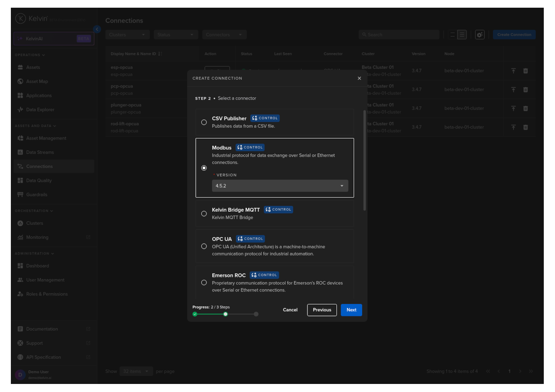555x392 pixels.
Task: Sort by Display Name column icon
Action: point(160,54)
